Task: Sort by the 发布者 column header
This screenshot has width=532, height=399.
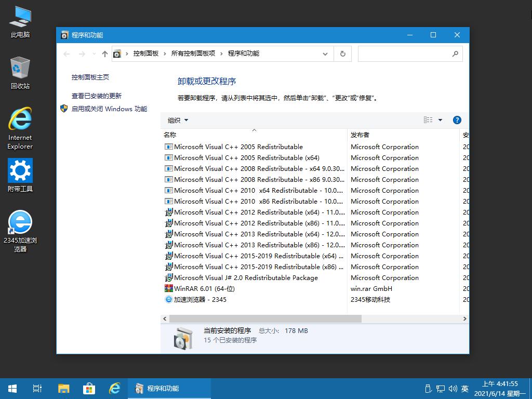Action: click(403, 135)
